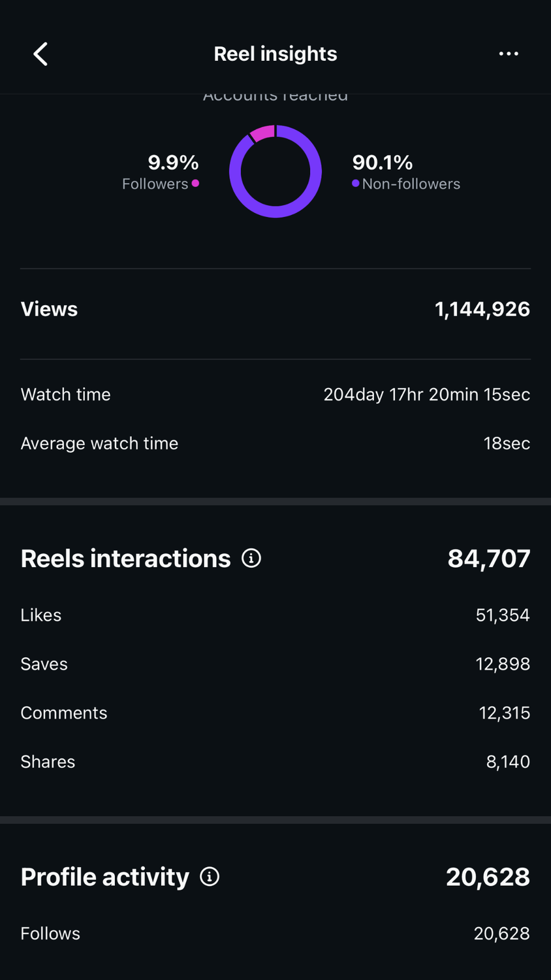The height and width of the screenshot is (980, 551).
Task: Select the 9.9% followers percentage
Action: (x=173, y=162)
